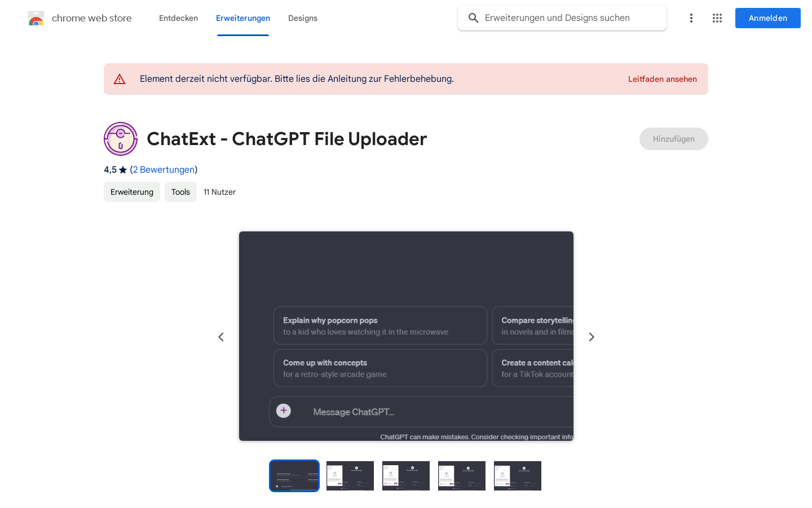Select the first screenshot thumbnail
Image resolution: width=812 pixels, height=508 pixels.
tap(294, 476)
